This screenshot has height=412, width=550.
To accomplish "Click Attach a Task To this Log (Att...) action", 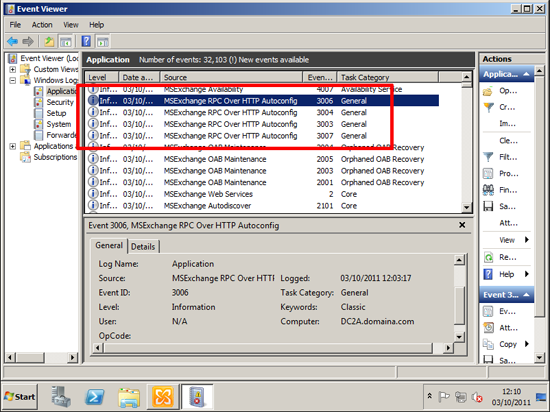I will point(509,223).
